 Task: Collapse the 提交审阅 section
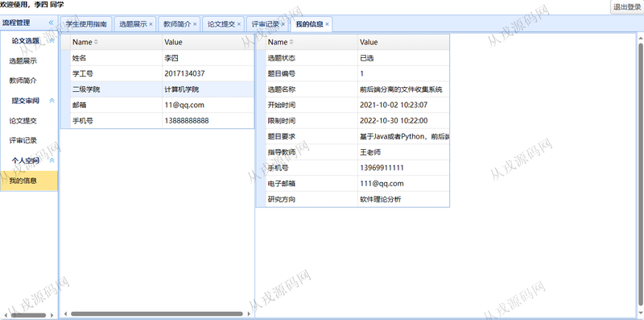[52, 101]
